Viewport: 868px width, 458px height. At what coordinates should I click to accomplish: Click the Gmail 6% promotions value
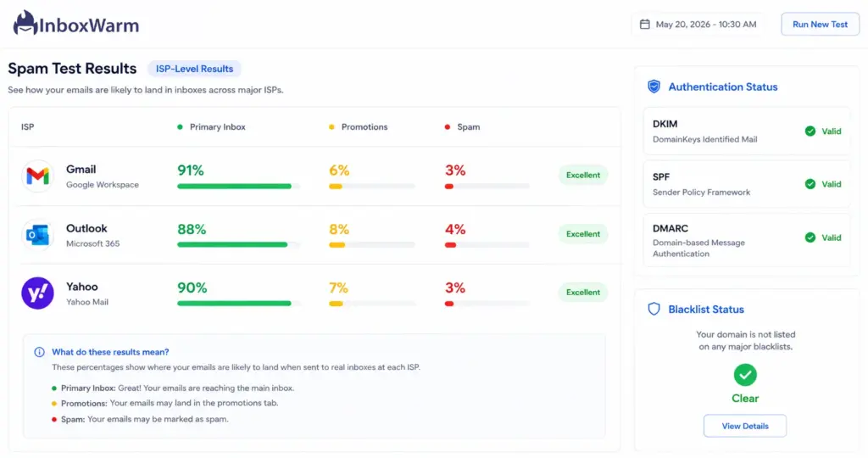(339, 170)
